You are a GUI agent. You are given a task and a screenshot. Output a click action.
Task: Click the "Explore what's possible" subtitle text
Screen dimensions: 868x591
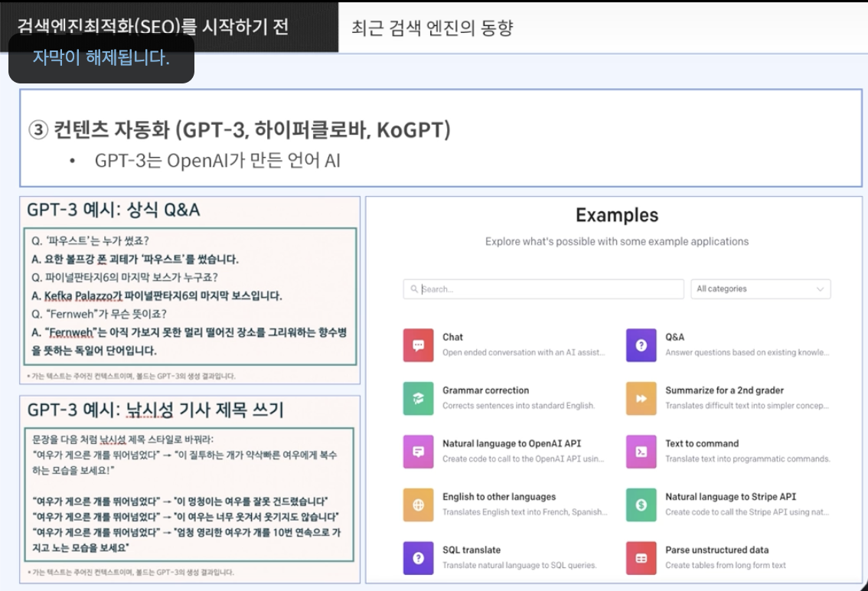click(x=617, y=241)
